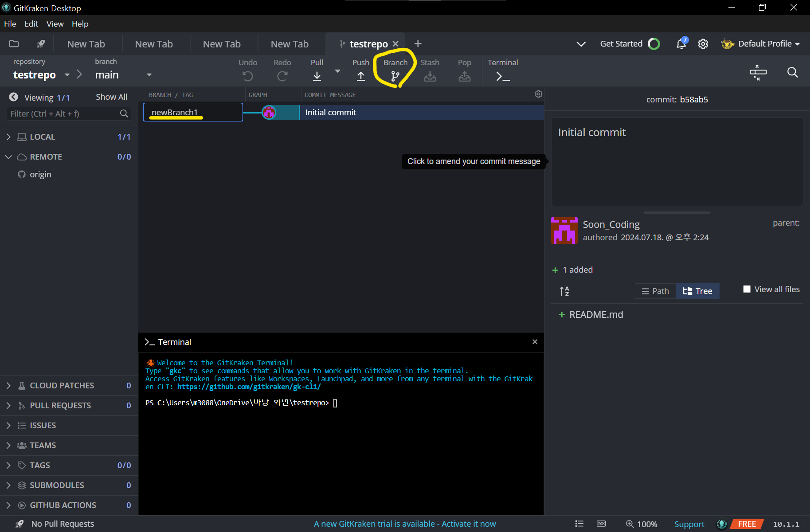Click the filter search magnifier icon
810x532 pixels.
(x=124, y=113)
